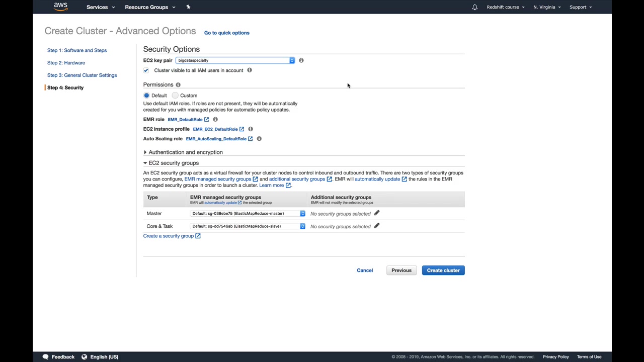644x362 pixels.
Task: Open the Support menu
Action: click(x=581, y=7)
